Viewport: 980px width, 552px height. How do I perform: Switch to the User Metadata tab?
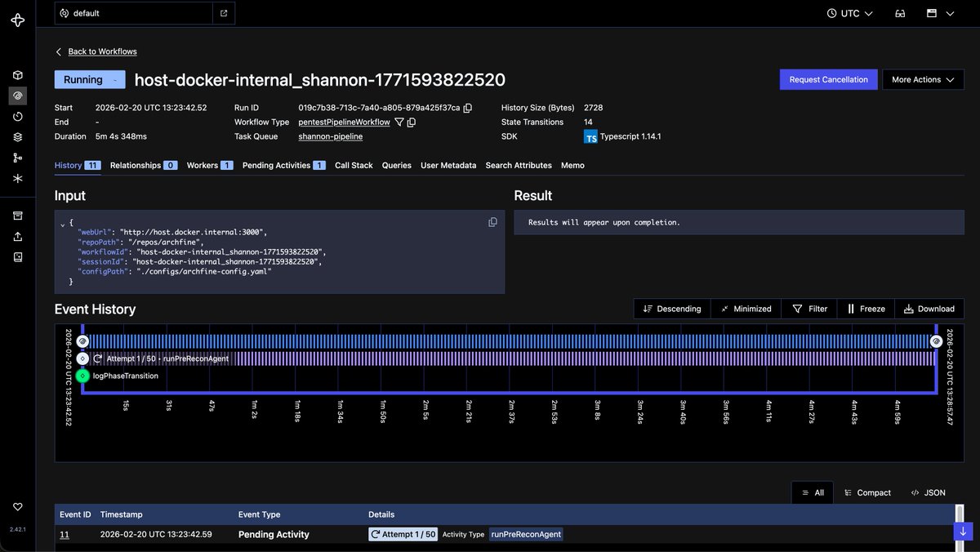[448, 165]
